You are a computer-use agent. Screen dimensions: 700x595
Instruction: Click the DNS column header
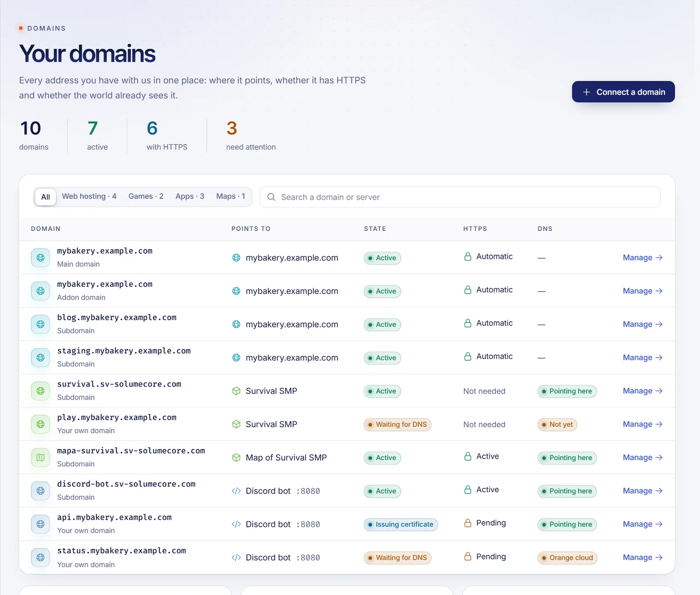[545, 229]
